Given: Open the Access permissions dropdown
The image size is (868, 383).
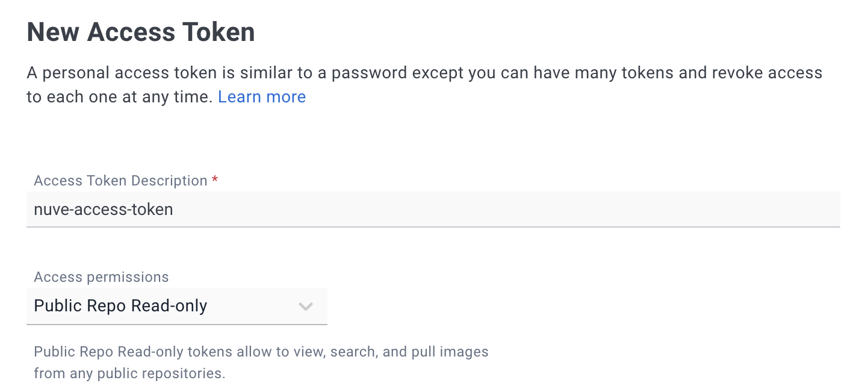Looking at the screenshot, I should (x=177, y=306).
